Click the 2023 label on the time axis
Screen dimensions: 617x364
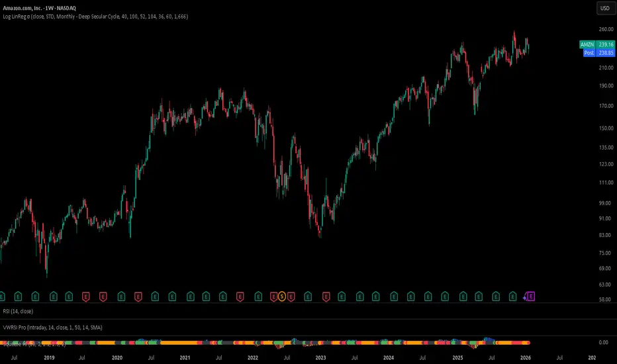(320, 357)
